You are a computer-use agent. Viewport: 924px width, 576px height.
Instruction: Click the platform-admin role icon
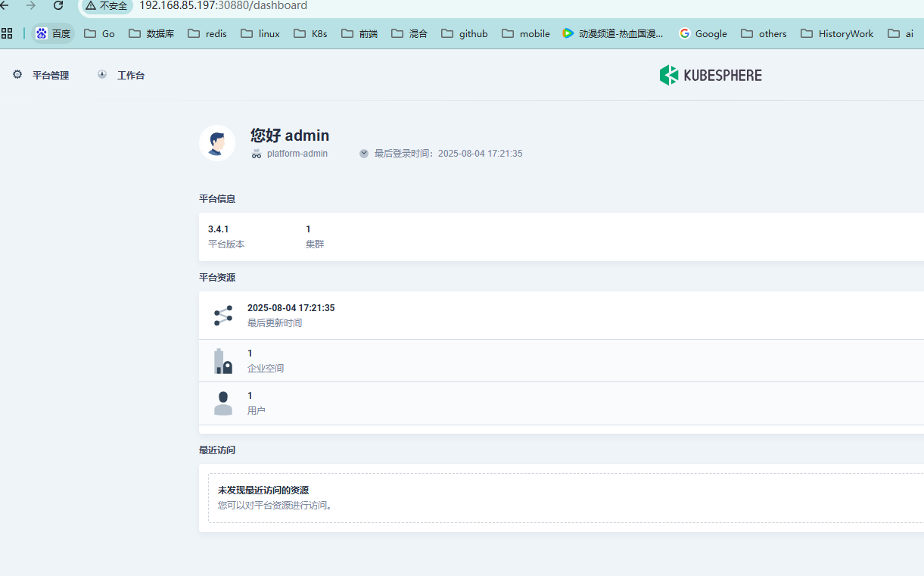[x=257, y=154]
